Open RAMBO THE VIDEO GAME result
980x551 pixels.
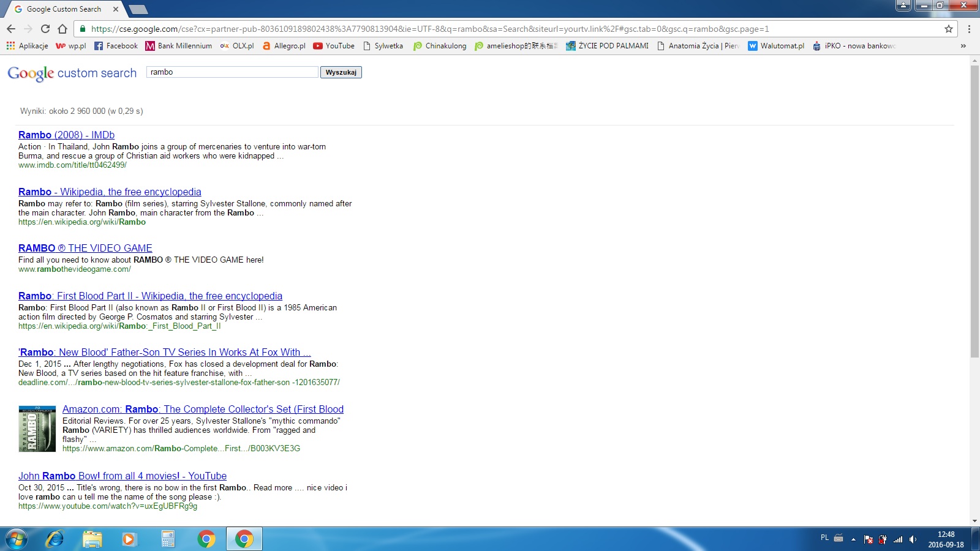tap(85, 248)
